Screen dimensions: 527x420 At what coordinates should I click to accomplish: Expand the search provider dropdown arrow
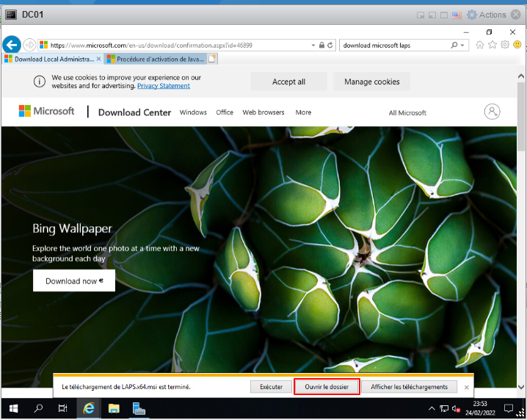click(463, 45)
